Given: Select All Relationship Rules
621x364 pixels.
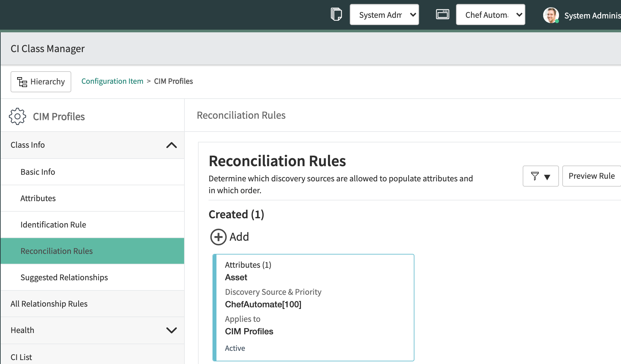Looking at the screenshot, I should tap(49, 304).
